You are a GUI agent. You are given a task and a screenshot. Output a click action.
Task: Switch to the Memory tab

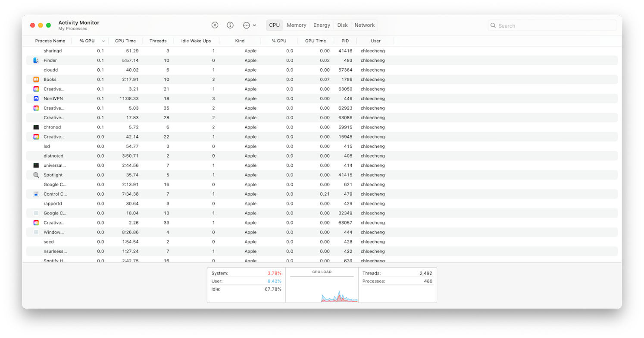(297, 25)
